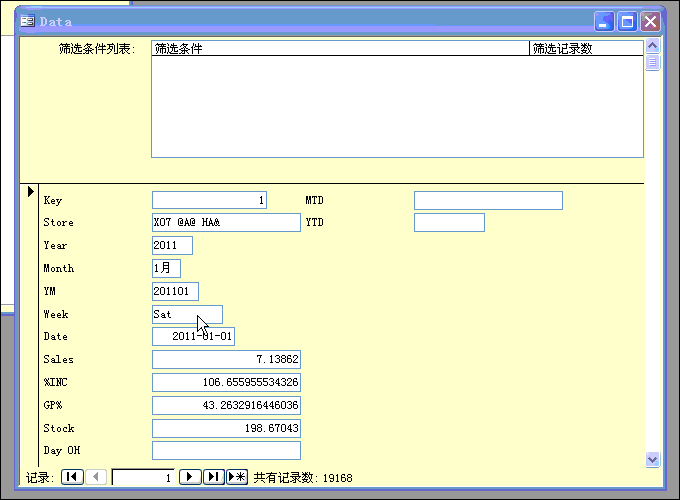The height and width of the screenshot is (500, 680).
Task: Click the empty MTD input box
Action: [x=488, y=201]
